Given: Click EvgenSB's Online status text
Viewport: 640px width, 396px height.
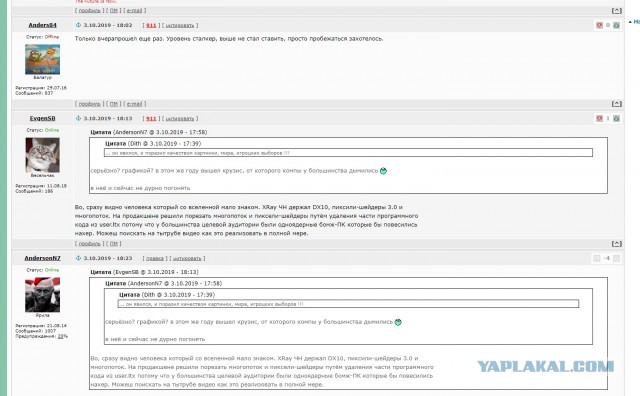Looking at the screenshot, I should [x=52, y=130].
